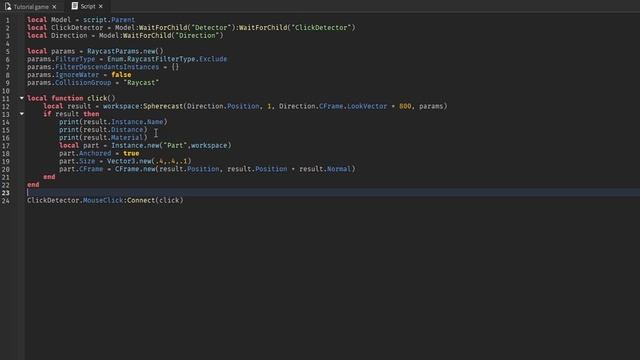The height and width of the screenshot is (360, 640).
Task: Click 'print(result.Distance)' line
Action: click(x=103, y=129)
